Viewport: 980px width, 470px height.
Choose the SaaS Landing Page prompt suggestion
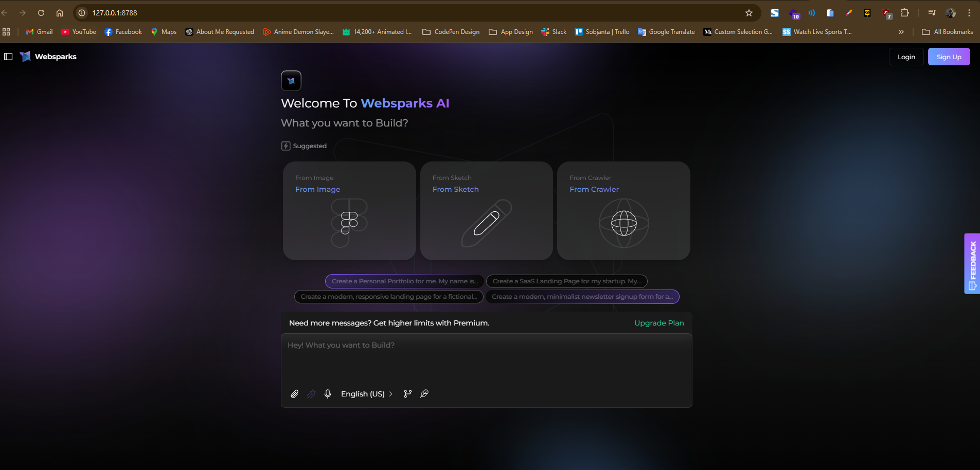click(x=566, y=281)
